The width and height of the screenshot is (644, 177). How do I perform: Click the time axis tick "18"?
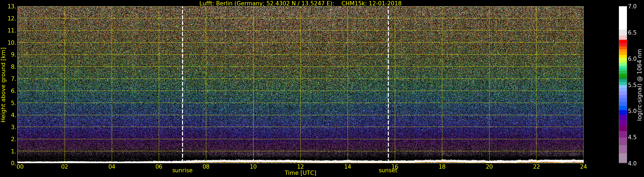pyautogui.click(x=442, y=167)
